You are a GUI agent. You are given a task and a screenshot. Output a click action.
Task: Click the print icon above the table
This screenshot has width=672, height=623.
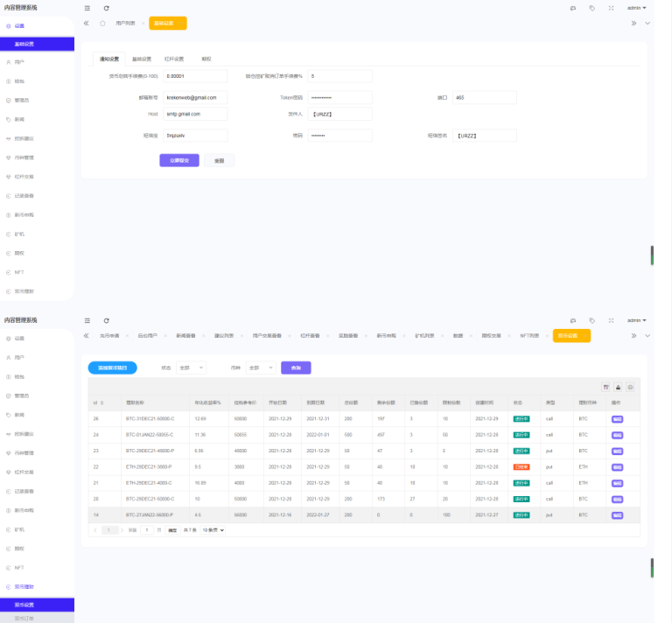630,386
